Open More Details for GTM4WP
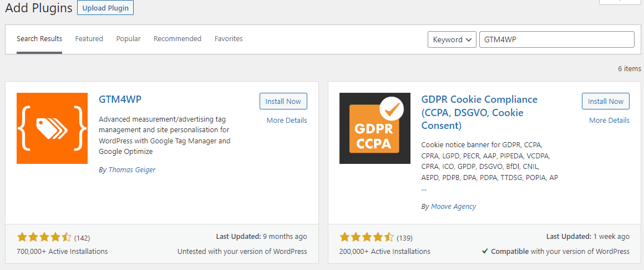 click(287, 120)
